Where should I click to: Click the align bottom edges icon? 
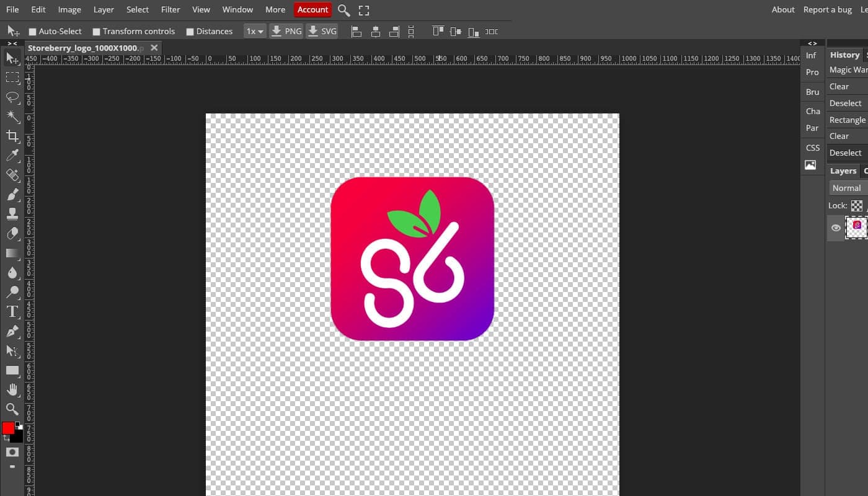click(474, 31)
